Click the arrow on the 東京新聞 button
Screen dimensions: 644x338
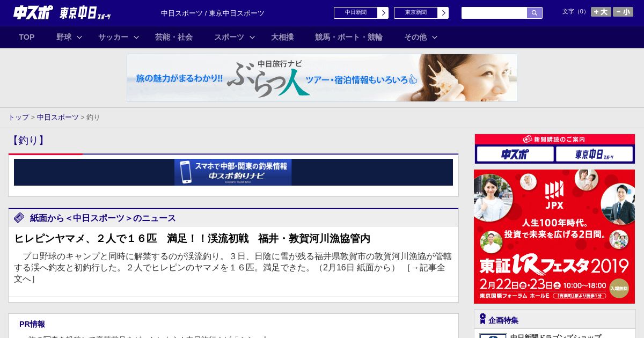click(x=443, y=13)
